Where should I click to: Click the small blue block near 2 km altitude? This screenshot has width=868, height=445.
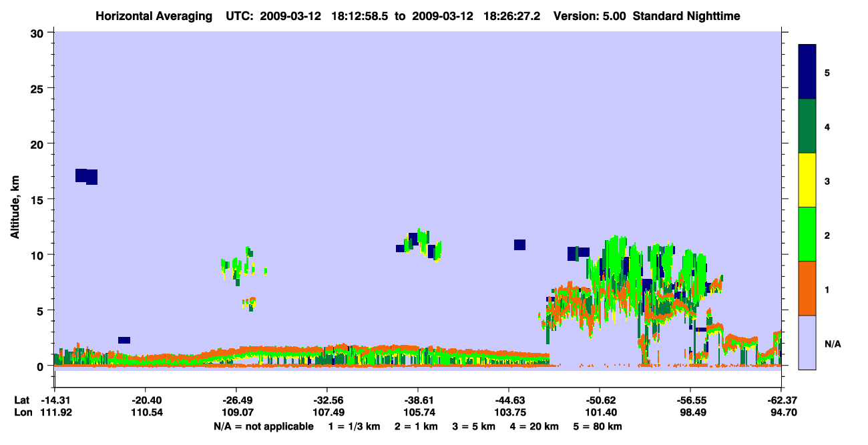tap(124, 340)
